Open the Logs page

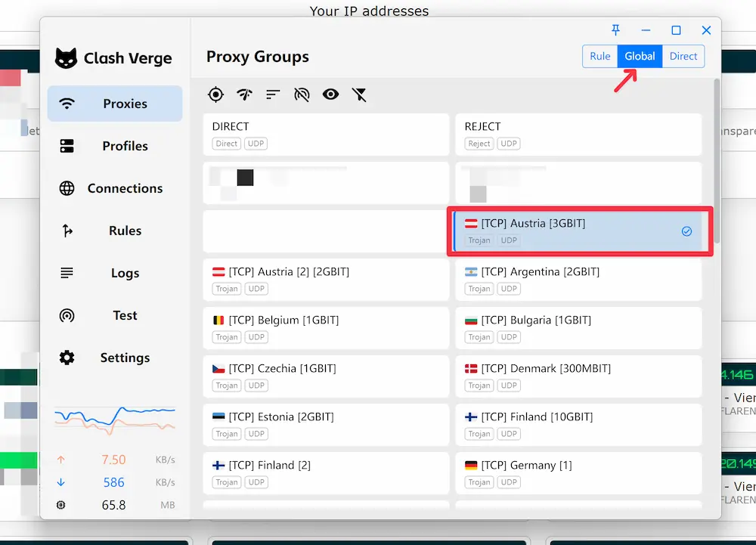[115, 273]
